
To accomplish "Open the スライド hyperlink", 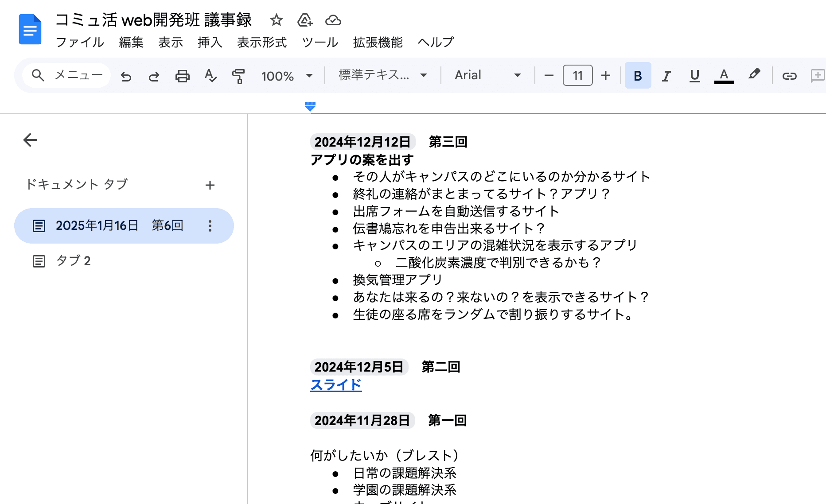I will point(335,385).
